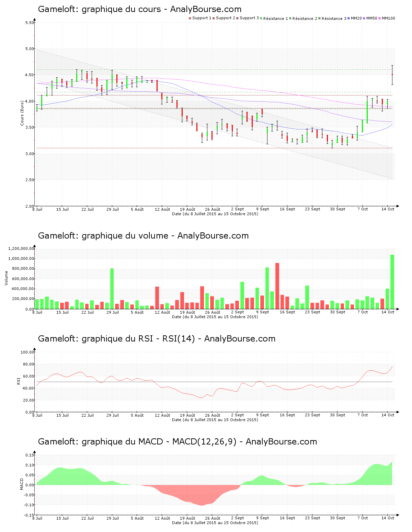Click the 'graphique du MACD - MACD(12,26,9)' title

[159, 442]
